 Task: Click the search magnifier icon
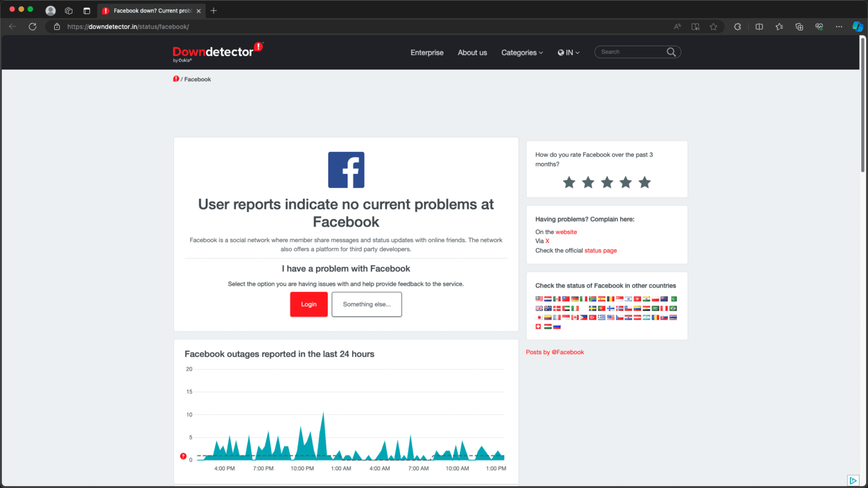pos(671,51)
